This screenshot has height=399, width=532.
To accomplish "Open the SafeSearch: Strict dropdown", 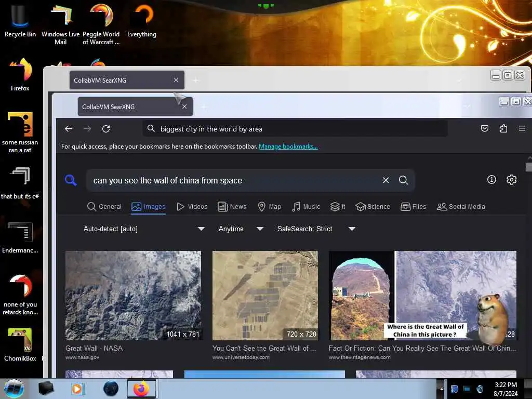I will 316,229.
